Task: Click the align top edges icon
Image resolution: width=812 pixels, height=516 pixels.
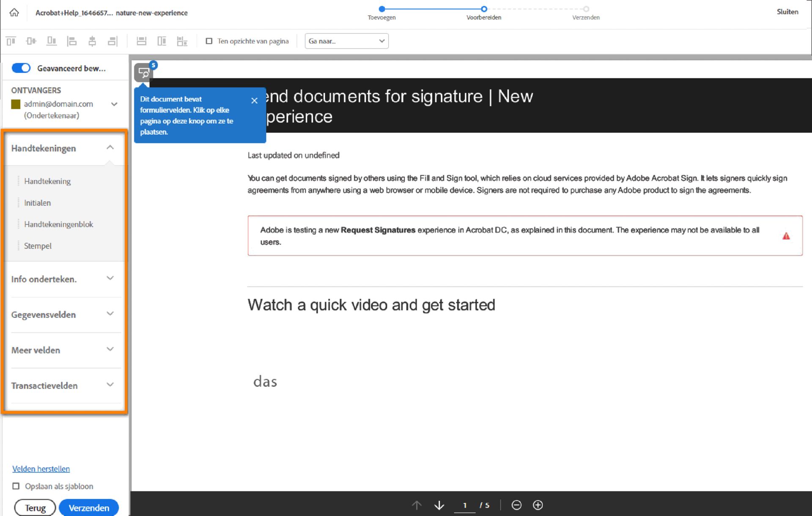Action: (11, 41)
